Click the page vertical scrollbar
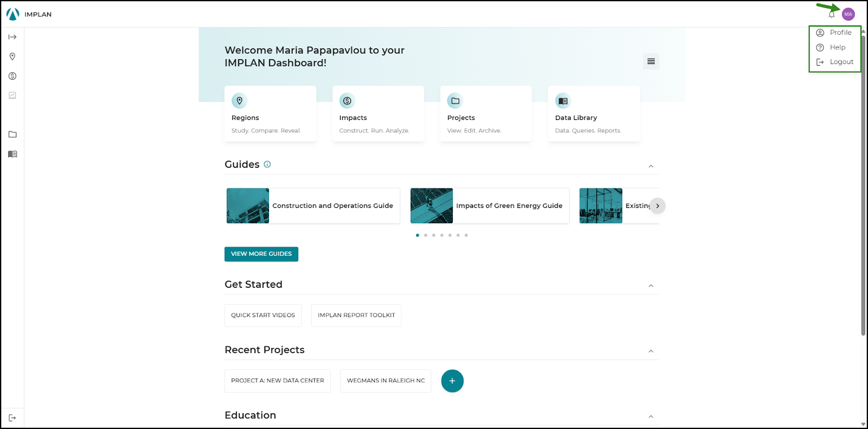The width and height of the screenshot is (868, 429). 863,185
